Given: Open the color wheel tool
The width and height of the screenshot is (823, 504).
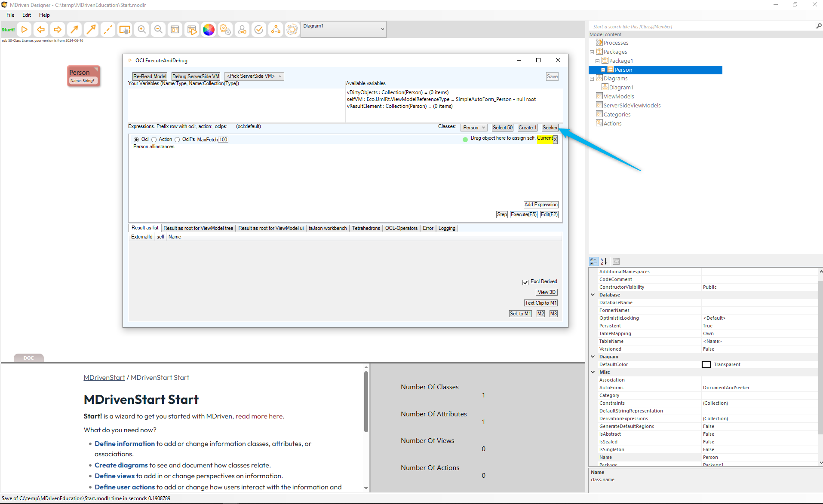Looking at the screenshot, I should (209, 30).
